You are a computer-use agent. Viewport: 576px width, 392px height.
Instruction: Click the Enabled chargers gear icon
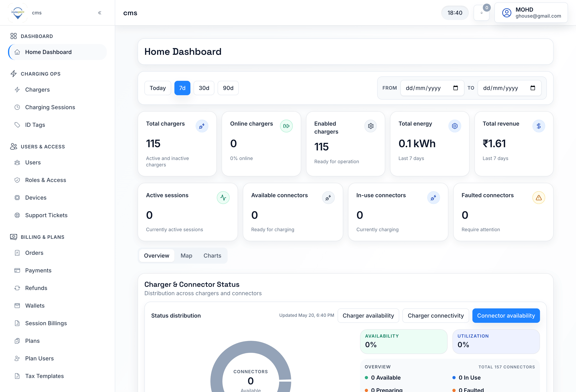click(371, 126)
